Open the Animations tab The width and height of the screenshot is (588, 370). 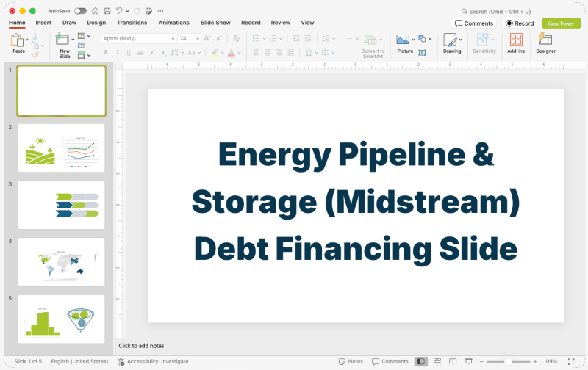click(174, 23)
